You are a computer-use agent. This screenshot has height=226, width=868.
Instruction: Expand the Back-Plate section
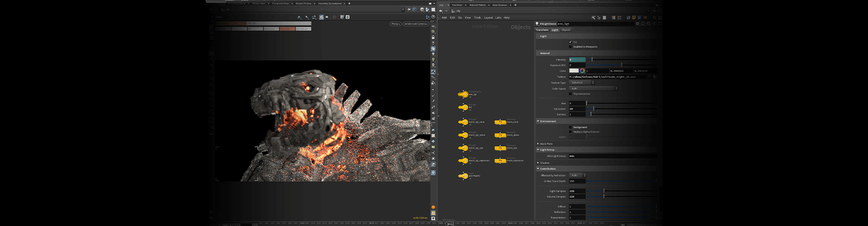538,144
